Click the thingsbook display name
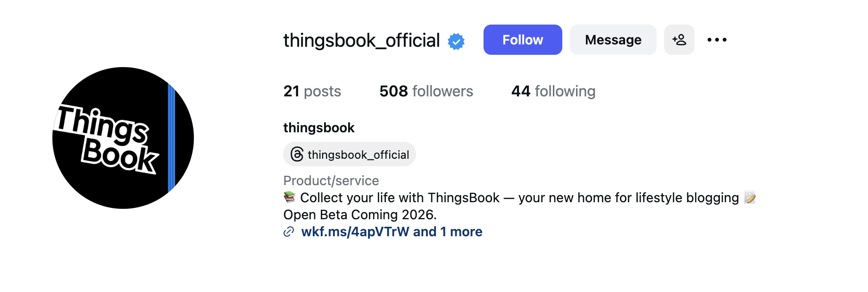The image size is (868, 292). click(318, 128)
